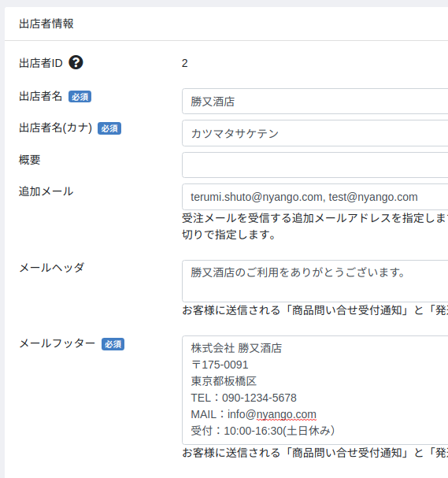The height and width of the screenshot is (478, 448).
Task: Click footer line TEL：090-1234-5678
Action: coord(244,398)
